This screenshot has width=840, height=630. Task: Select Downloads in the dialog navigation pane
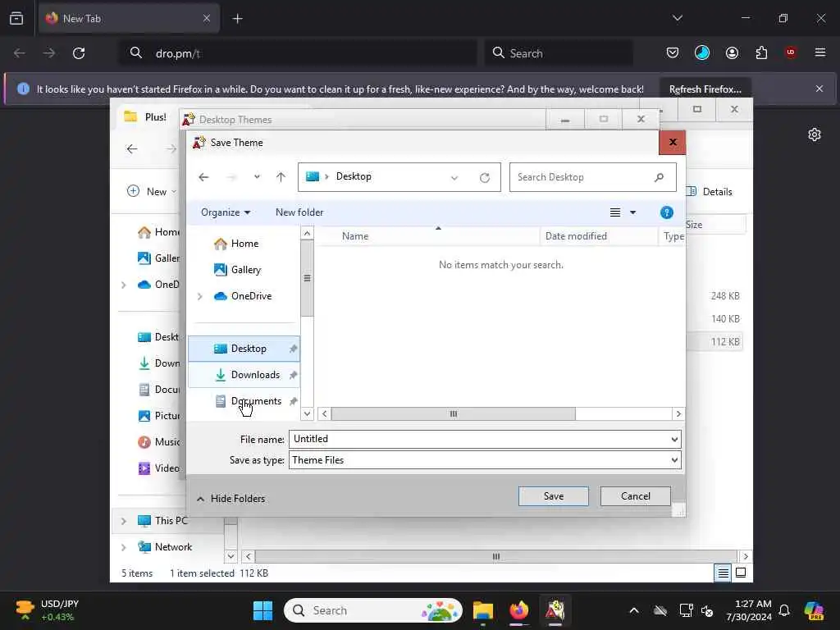click(x=244, y=375)
